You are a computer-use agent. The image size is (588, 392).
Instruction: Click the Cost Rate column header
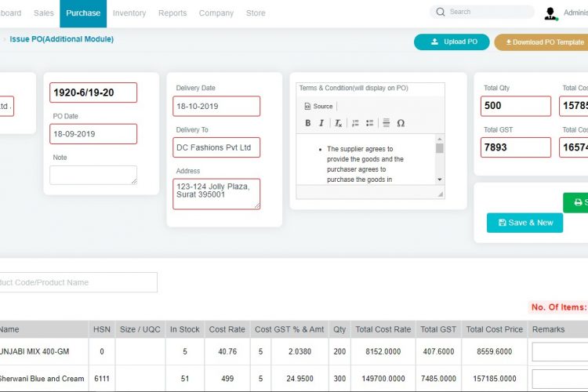point(227,329)
